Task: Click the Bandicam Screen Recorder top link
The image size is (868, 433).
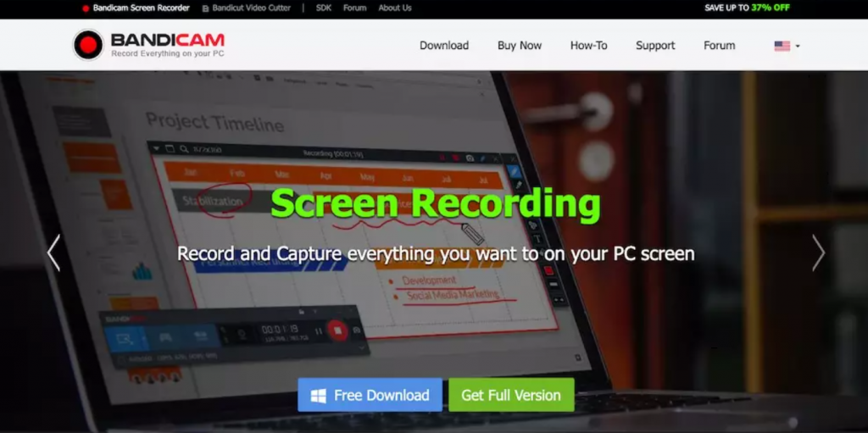Action: [x=142, y=8]
